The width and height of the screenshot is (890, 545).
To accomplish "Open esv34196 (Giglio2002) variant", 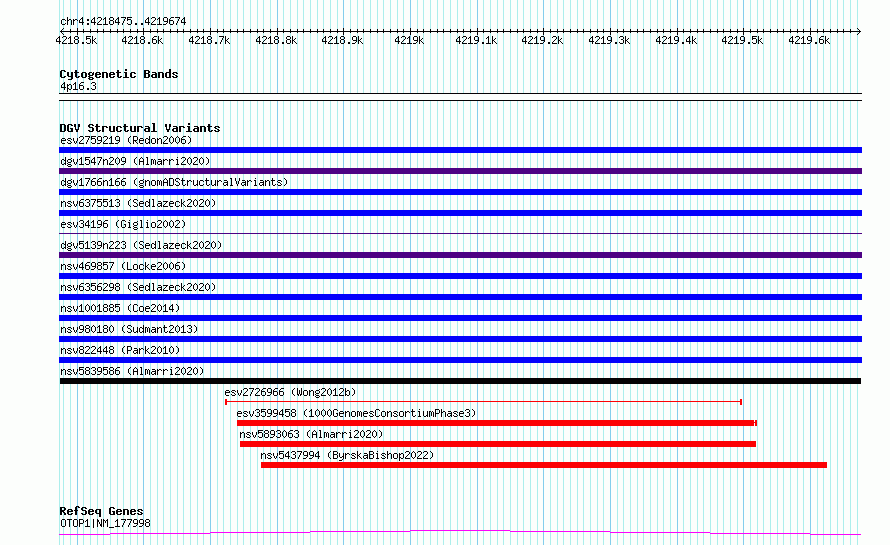I will [x=123, y=224].
